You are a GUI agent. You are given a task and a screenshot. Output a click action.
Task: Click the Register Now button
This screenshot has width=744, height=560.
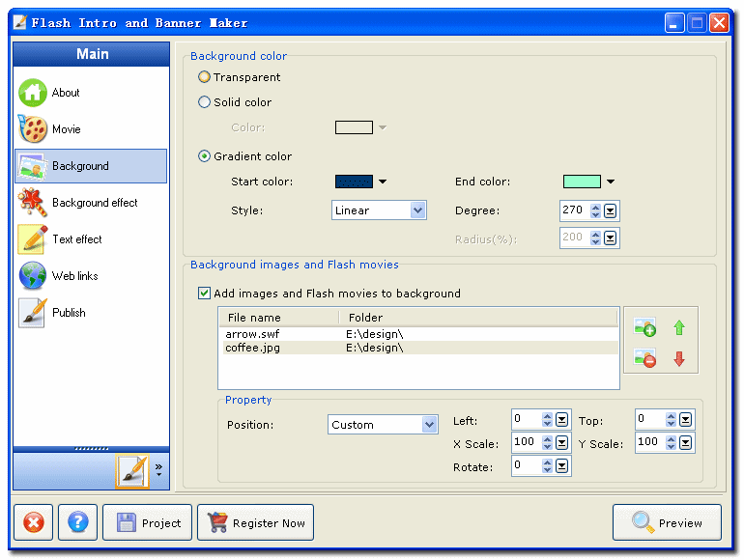point(257,522)
